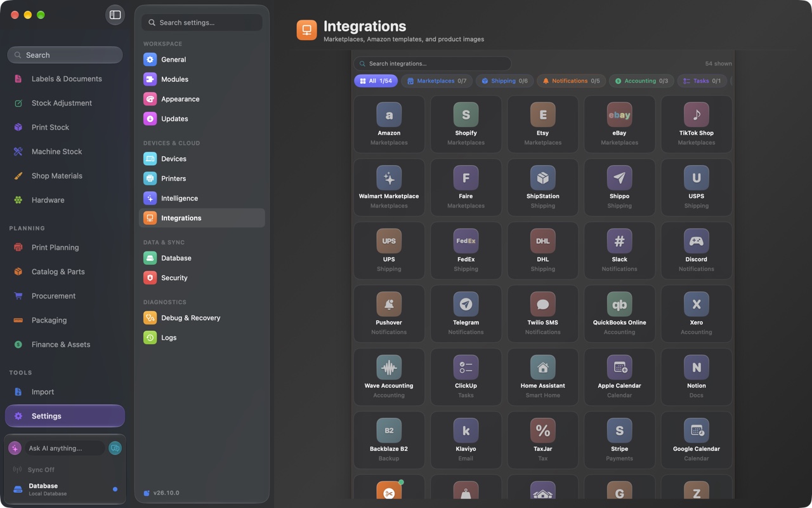Select the Etsy marketplace icon
The image size is (812, 508).
pos(542,115)
